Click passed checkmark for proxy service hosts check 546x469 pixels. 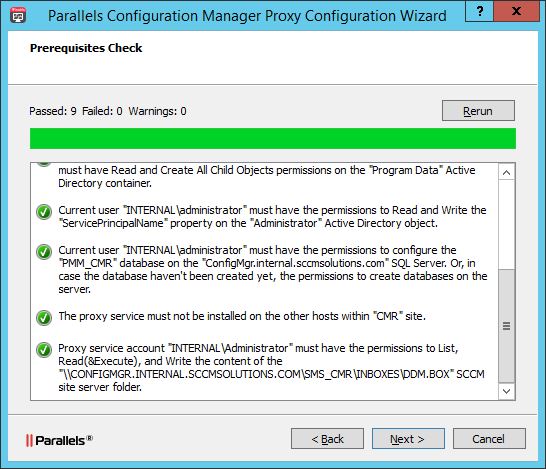pos(44,318)
